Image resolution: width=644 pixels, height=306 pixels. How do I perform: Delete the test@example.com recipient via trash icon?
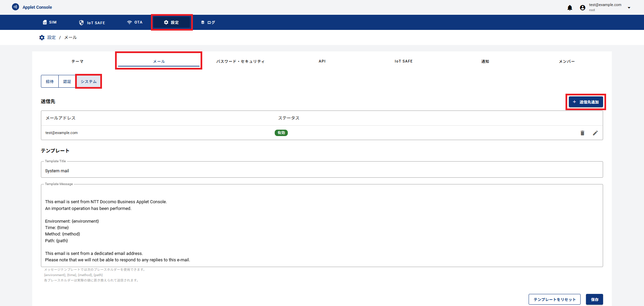point(582,133)
